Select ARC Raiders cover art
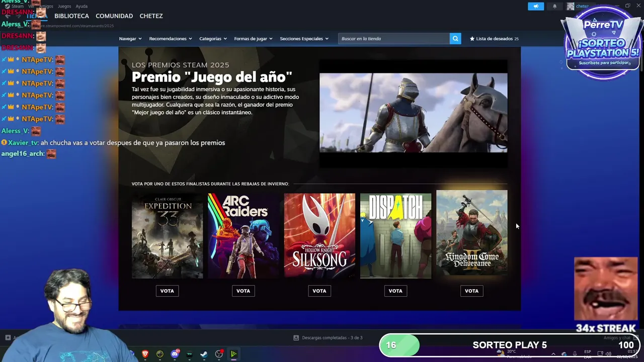644x362 pixels. (244, 236)
